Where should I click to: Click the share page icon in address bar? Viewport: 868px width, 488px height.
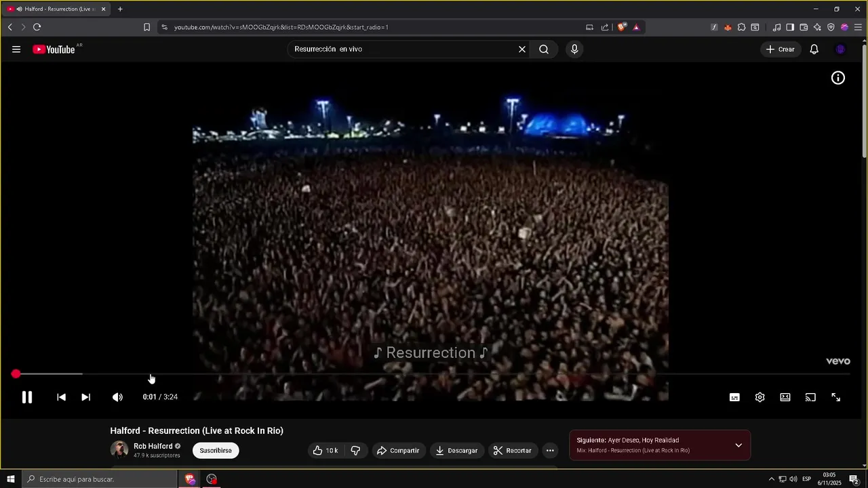point(605,27)
